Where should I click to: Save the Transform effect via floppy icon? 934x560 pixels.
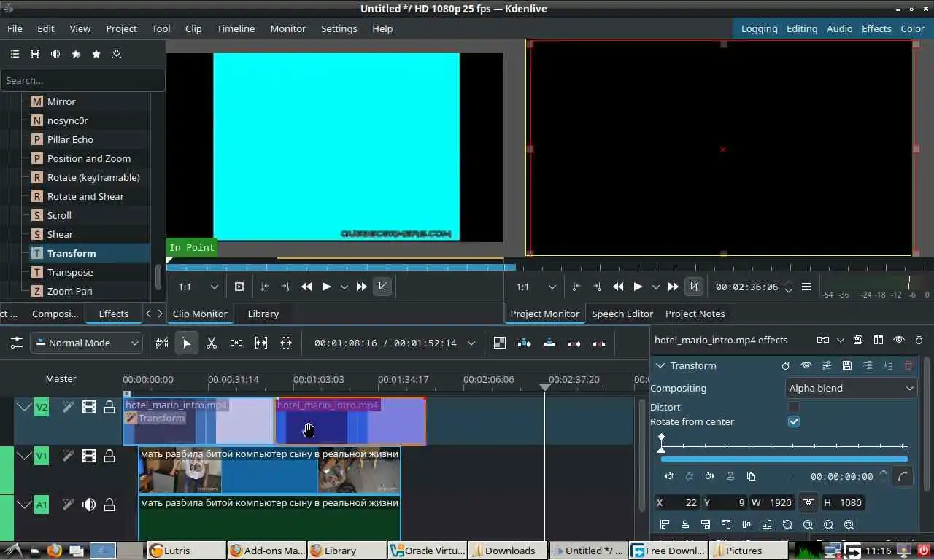[x=847, y=365]
